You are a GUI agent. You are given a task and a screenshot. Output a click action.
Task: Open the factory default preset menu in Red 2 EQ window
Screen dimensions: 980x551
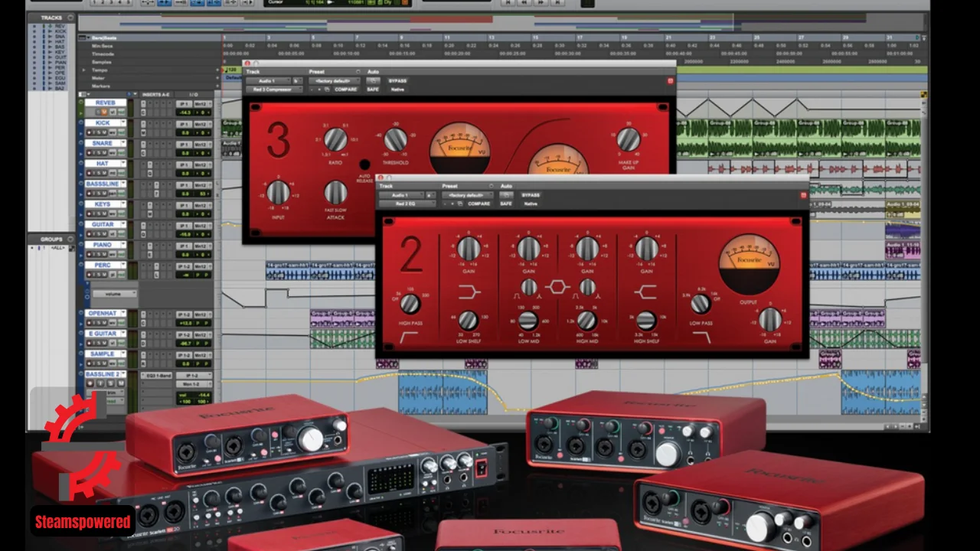tap(466, 195)
